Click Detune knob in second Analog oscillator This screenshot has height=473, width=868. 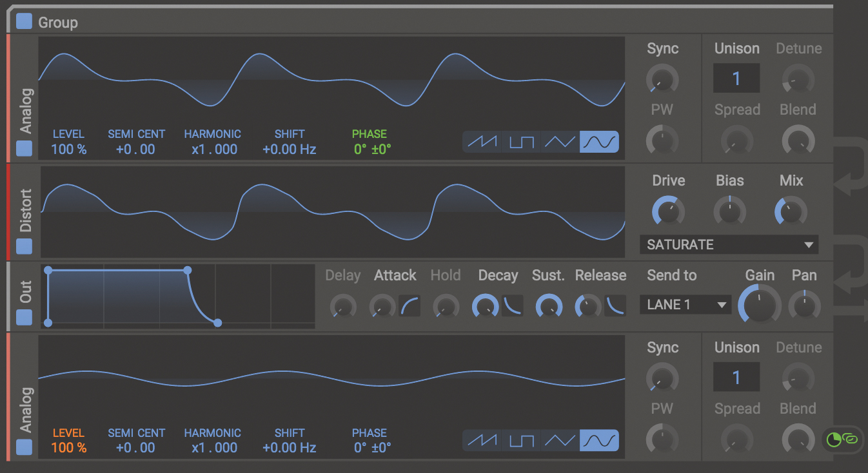(798, 378)
